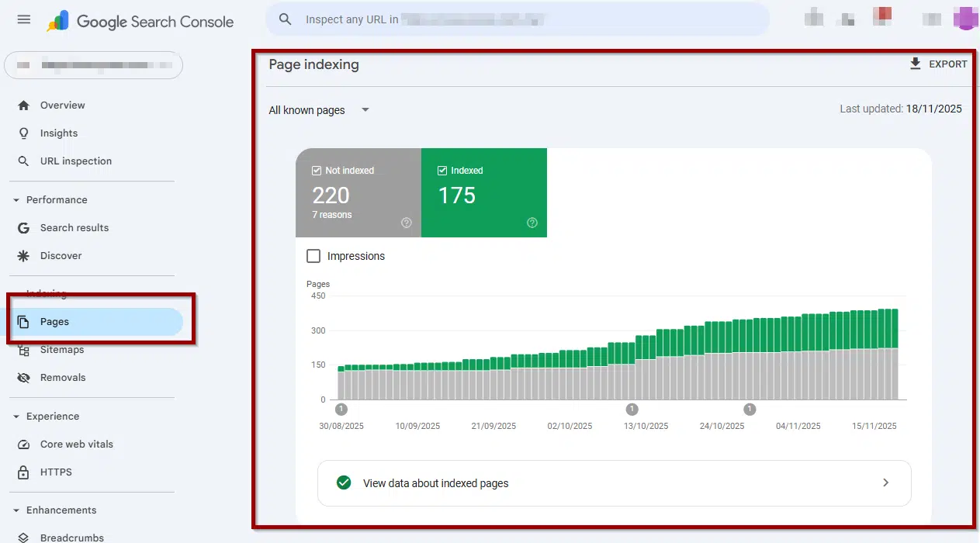The width and height of the screenshot is (980, 543).
Task: Click the Export download icon
Action: click(916, 64)
